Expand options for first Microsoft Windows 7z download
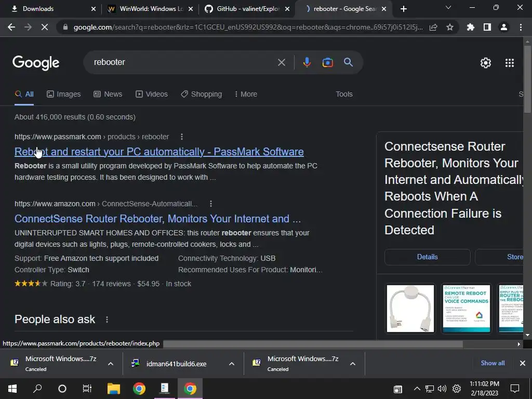 tap(111, 364)
